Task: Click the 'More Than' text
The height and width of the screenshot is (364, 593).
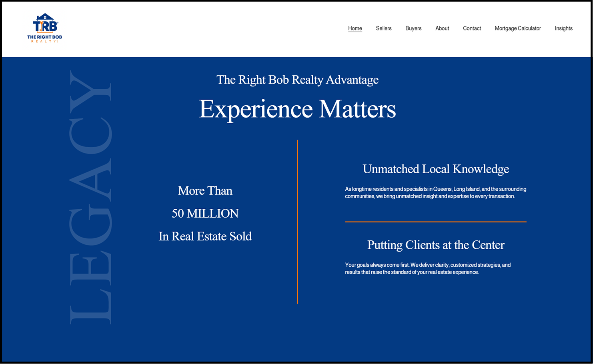Action: pos(205,191)
